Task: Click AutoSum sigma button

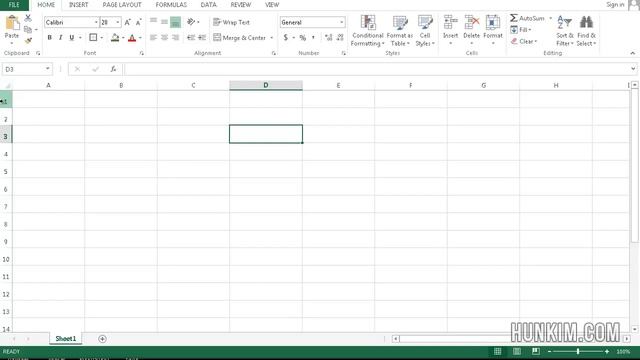Action: tap(527, 18)
